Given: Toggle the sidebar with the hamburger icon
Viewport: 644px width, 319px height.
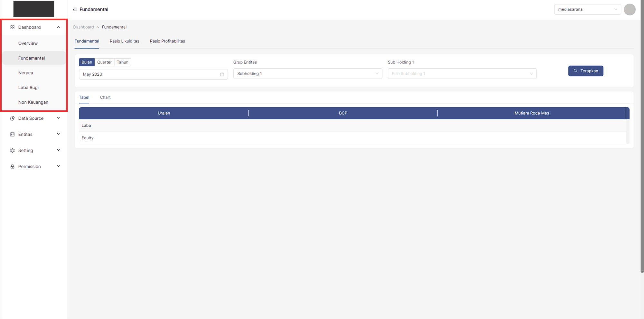Looking at the screenshot, I should 74,9.
